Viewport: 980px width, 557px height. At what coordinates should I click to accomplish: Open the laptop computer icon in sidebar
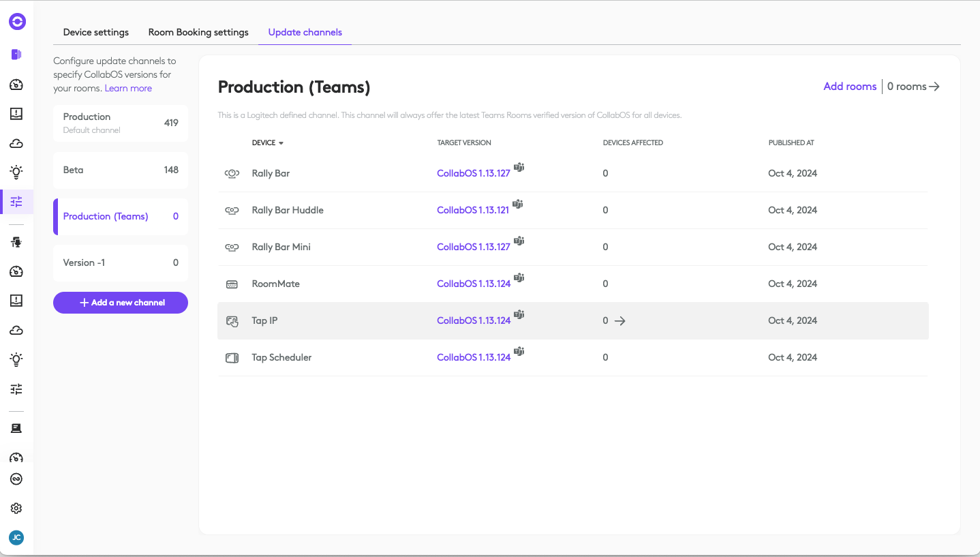16,428
